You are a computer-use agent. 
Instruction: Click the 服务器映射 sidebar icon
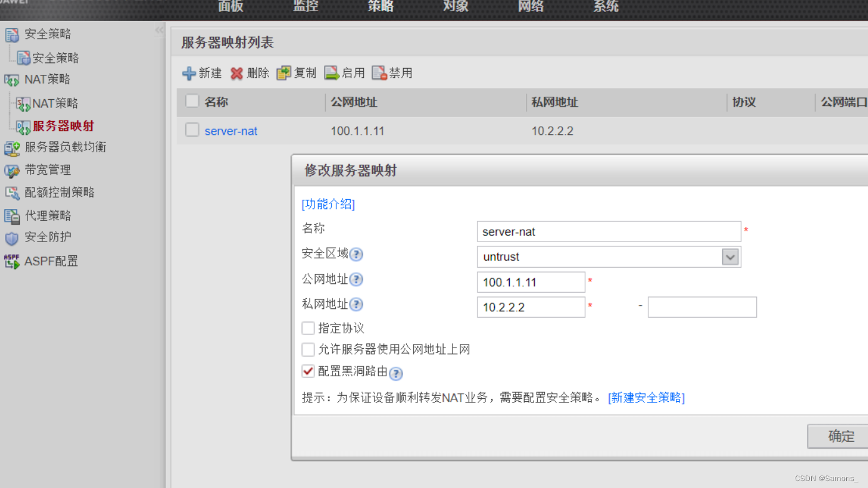tap(24, 127)
